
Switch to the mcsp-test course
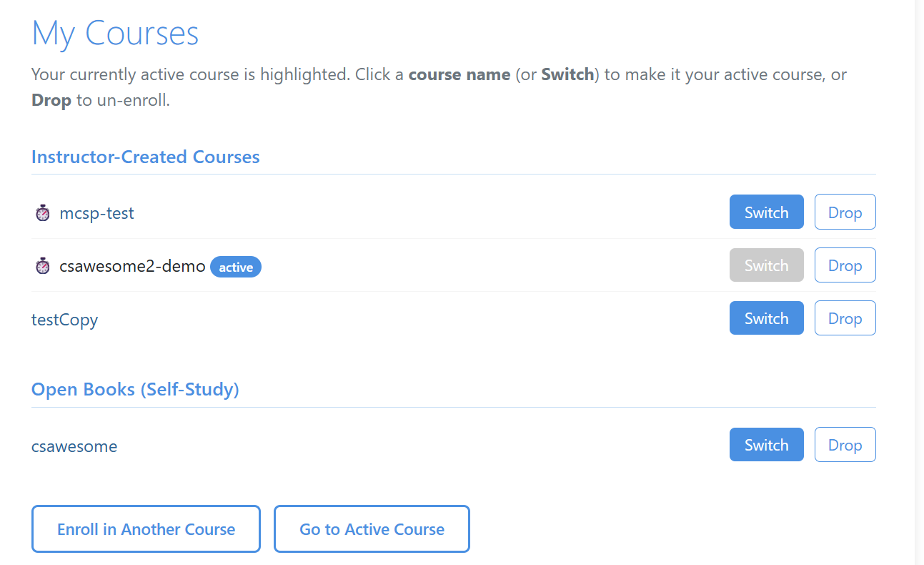coord(766,212)
